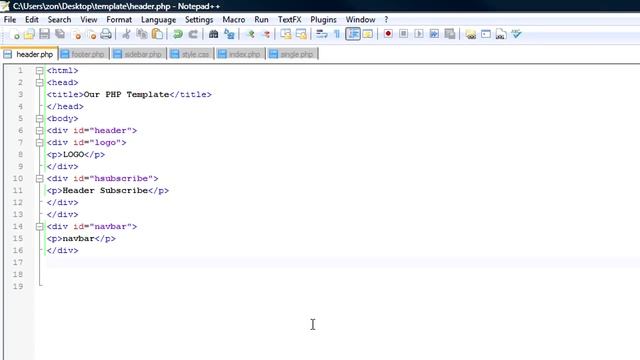This screenshot has width=640, height=360.
Task: Click the macro Playback icon
Action: click(419, 34)
